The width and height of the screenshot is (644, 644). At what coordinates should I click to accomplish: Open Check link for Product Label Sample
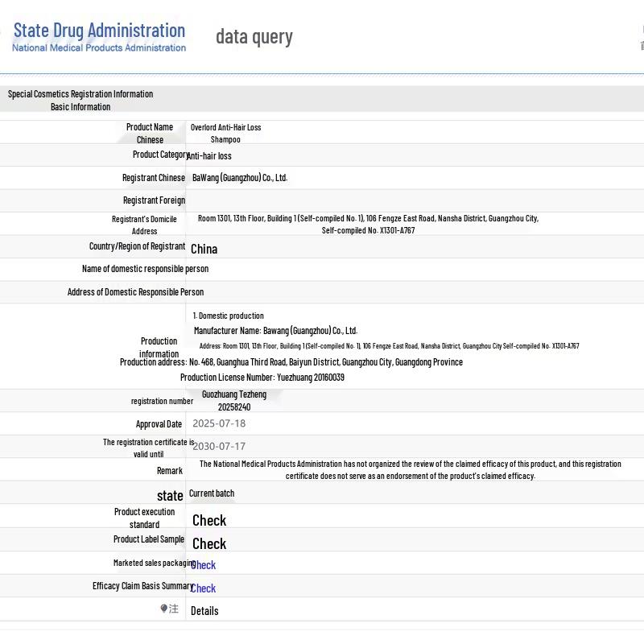tap(209, 544)
